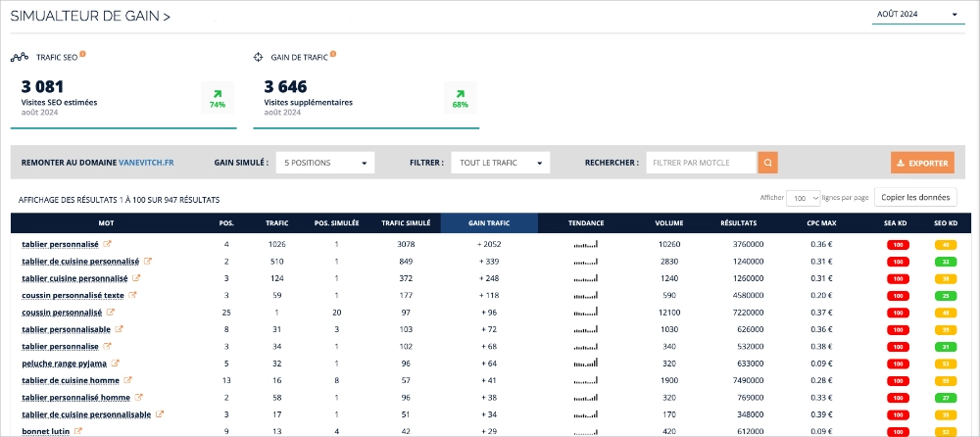Click results value 7490000
The width and height of the screenshot is (980, 437).
(x=748, y=380)
